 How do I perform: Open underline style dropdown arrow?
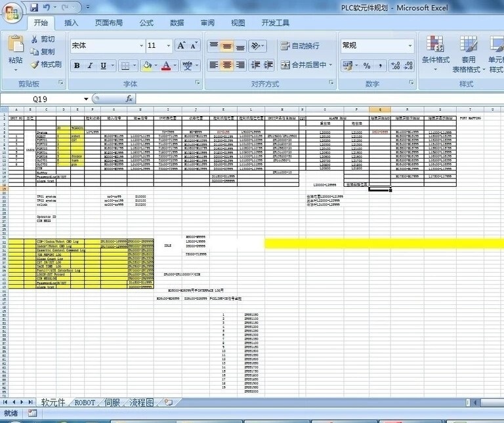(x=112, y=66)
